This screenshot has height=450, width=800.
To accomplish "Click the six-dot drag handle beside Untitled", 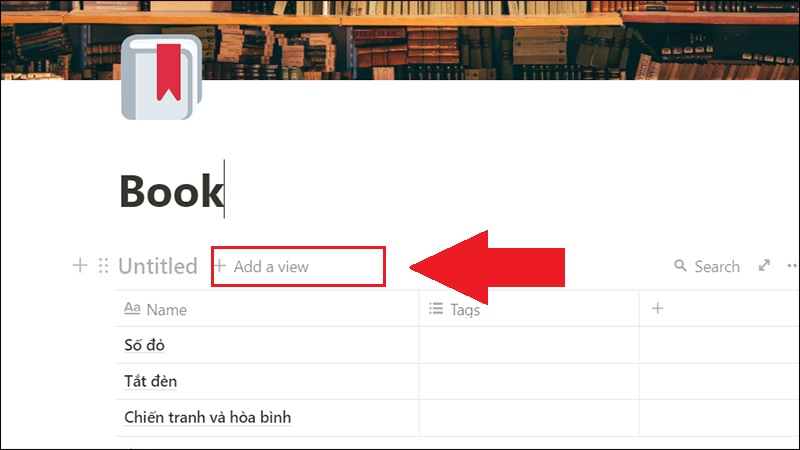I will (x=104, y=265).
